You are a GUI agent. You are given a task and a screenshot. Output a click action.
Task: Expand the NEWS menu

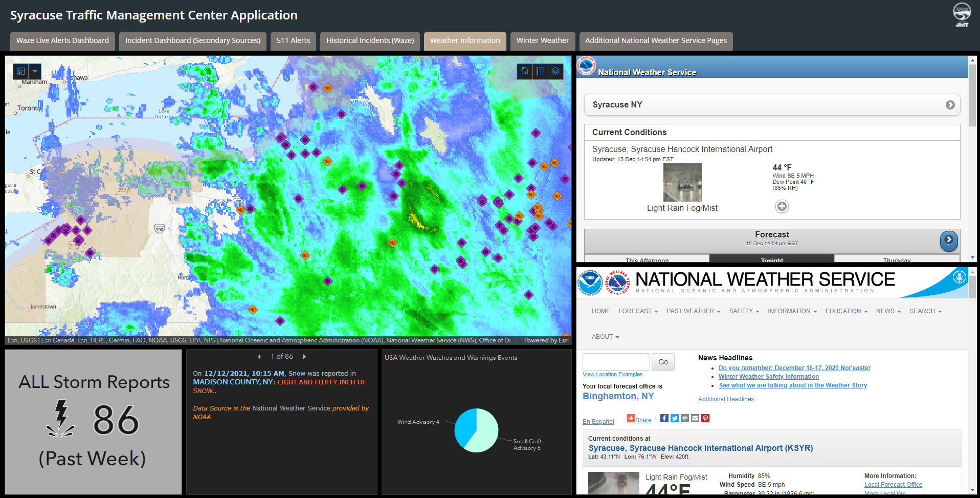click(888, 311)
